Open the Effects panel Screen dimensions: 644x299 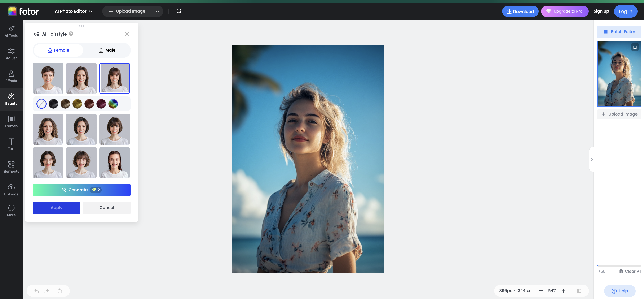(11, 76)
